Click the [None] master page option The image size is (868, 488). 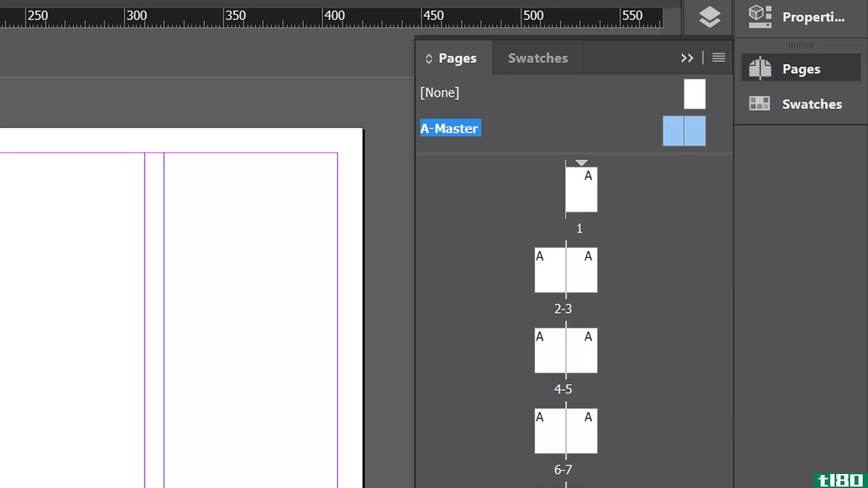click(439, 92)
